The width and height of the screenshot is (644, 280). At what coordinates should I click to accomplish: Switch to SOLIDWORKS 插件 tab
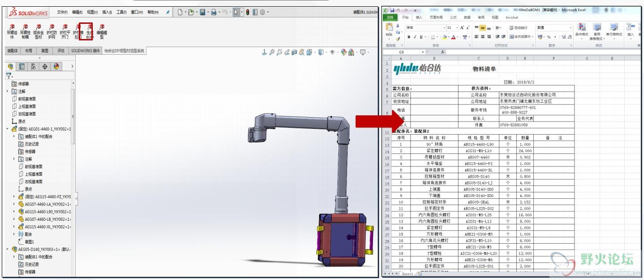[85, 51]
